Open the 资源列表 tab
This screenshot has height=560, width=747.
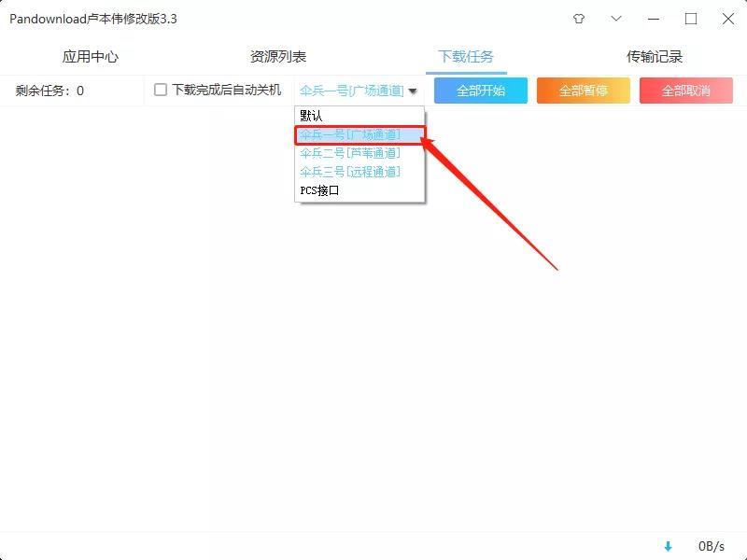278,57
